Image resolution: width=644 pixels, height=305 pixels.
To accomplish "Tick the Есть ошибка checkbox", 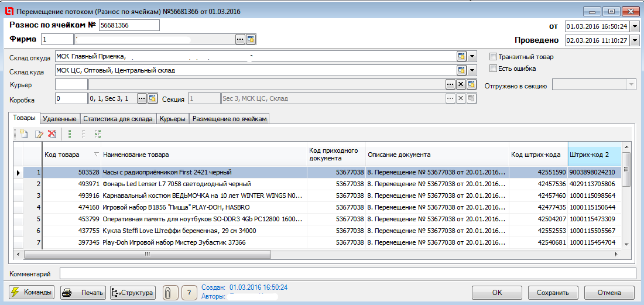I will click(x=493, y=68).
